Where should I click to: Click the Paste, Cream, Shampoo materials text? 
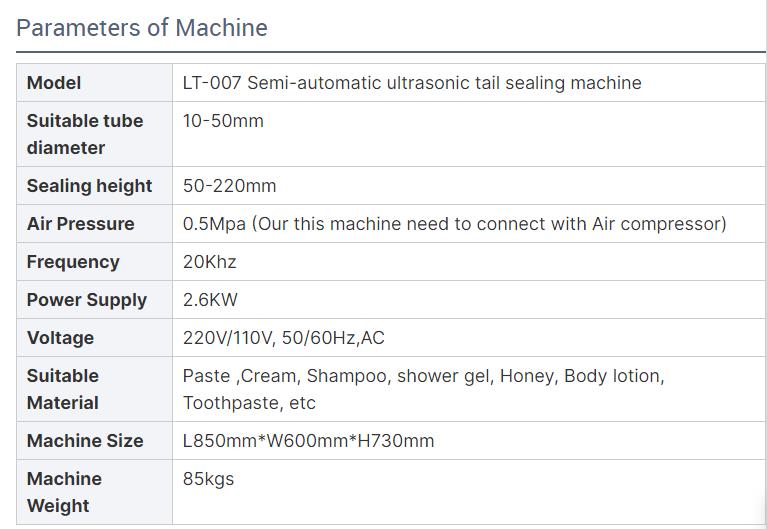pos(424,389)
